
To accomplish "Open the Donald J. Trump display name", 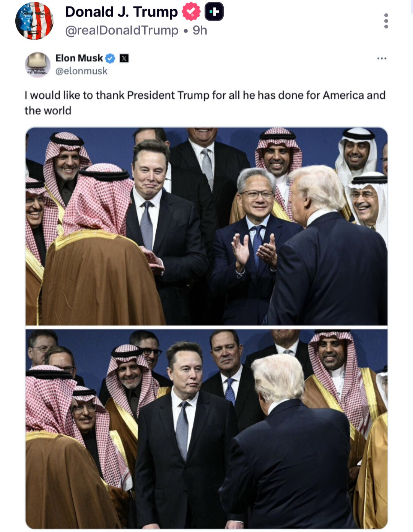I will (122, 12).
